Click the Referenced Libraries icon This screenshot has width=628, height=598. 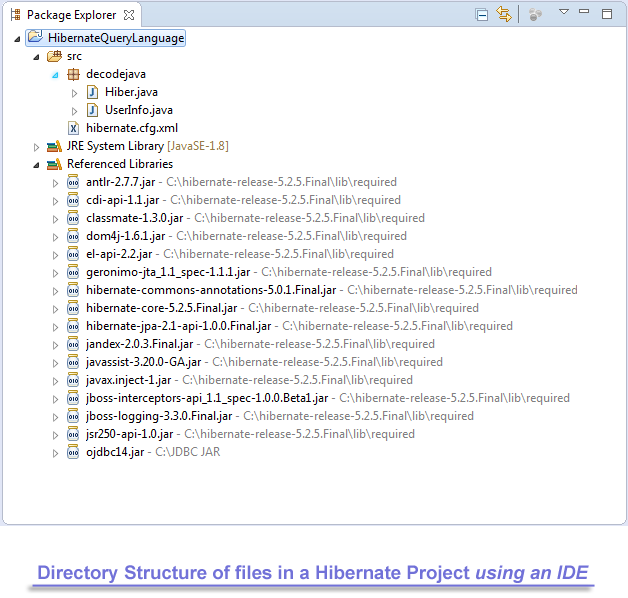tap(55, 164)
